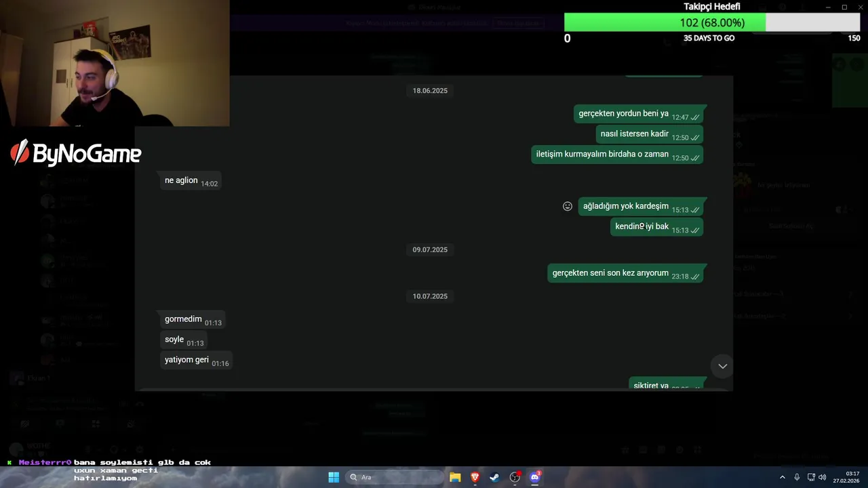
Task: Select the incoming message 'yatiyom geri'
Action: (196, 361)
